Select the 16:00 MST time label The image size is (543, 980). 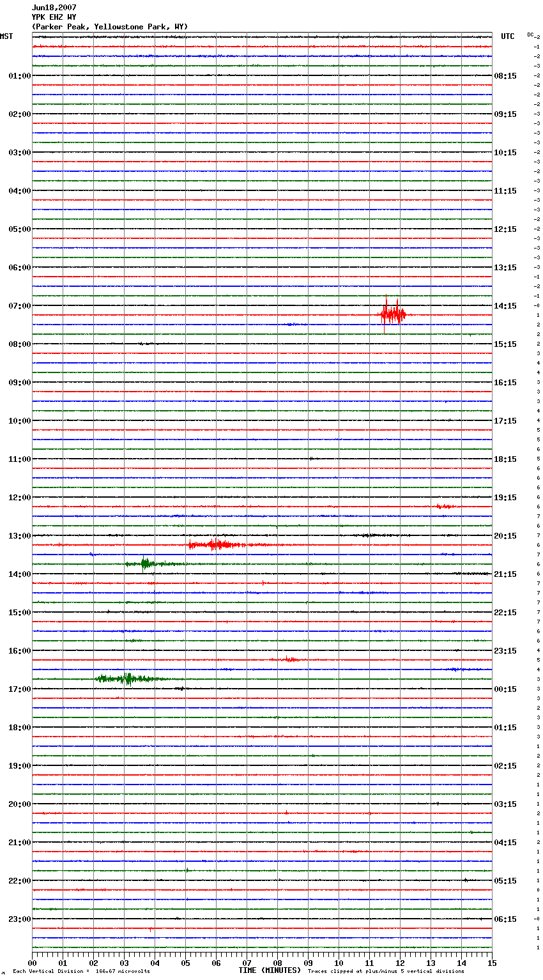[x=20, y=651]
